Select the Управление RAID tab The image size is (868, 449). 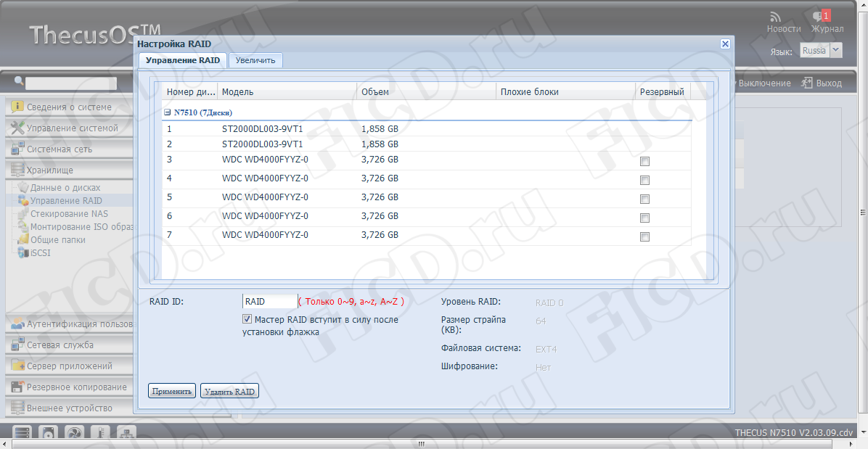[183, 60]
